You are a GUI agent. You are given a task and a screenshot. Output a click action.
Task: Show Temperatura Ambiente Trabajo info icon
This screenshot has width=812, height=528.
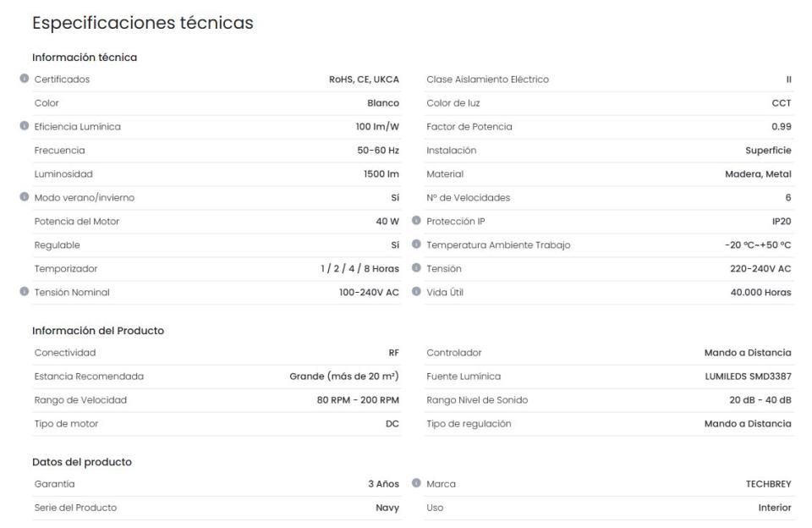(416, 244)
